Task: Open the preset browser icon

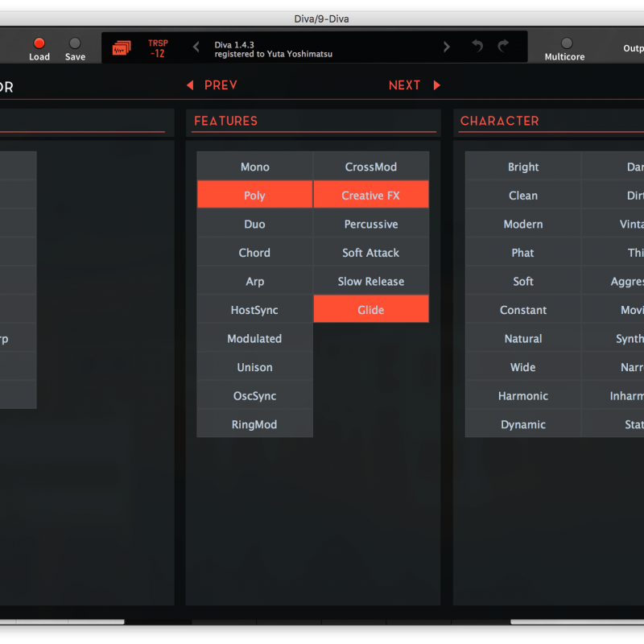Action: 122,48
